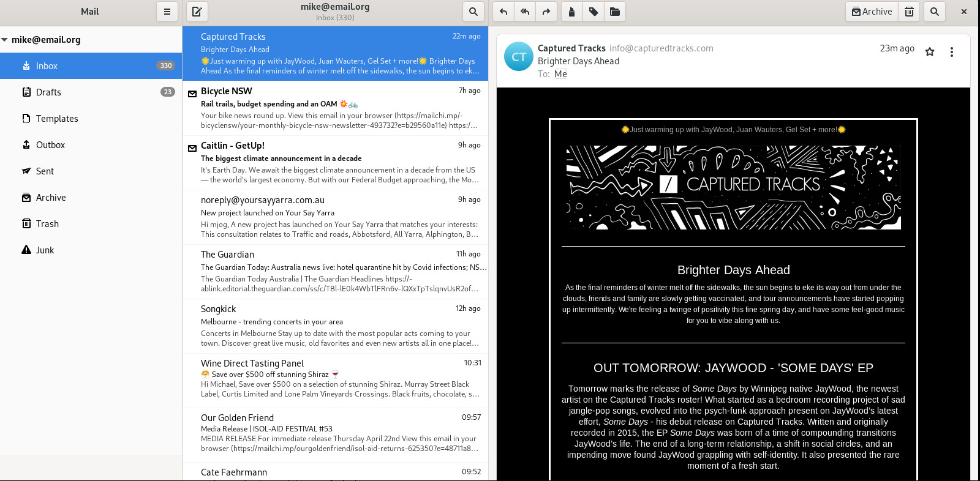
Task: Click the 'Me' recipient link
Action: [560, 74]
